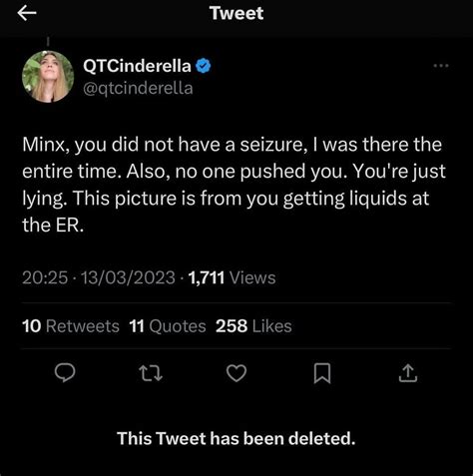Image resolution: width=473 pixels, height=476 pixels.
Task: Click the 20:25 timestamp
Action: coord(45,277)
